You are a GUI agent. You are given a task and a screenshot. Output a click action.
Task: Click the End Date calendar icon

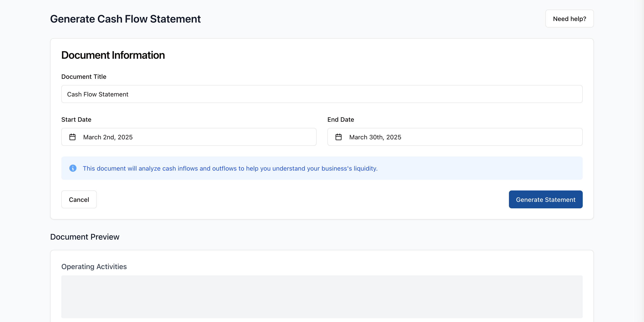pyautogui.click(x=338, y=137)
